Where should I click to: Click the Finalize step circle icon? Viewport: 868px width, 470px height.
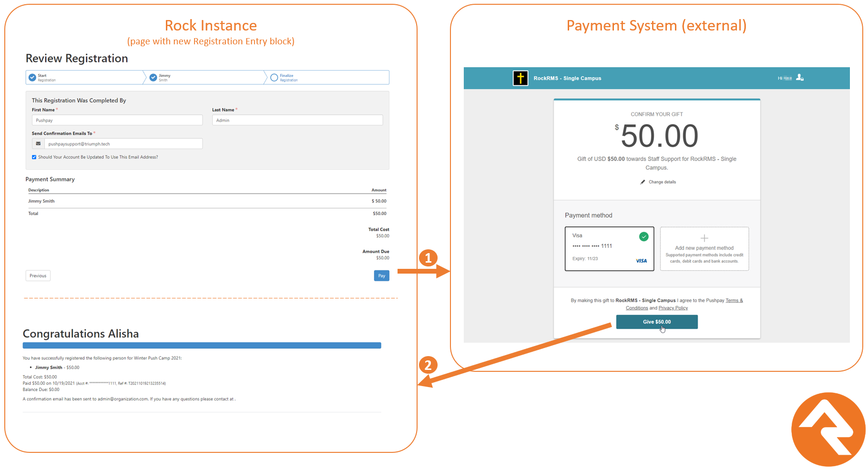274,78
